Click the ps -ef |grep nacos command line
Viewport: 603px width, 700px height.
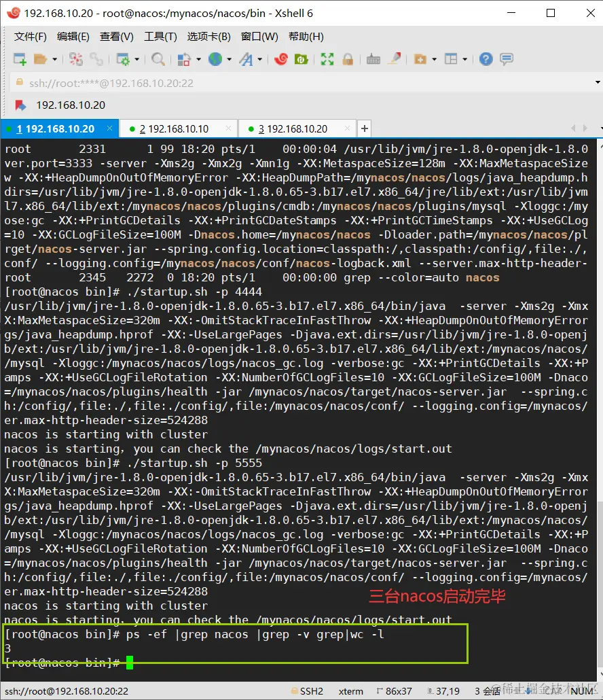pos(194,634)
